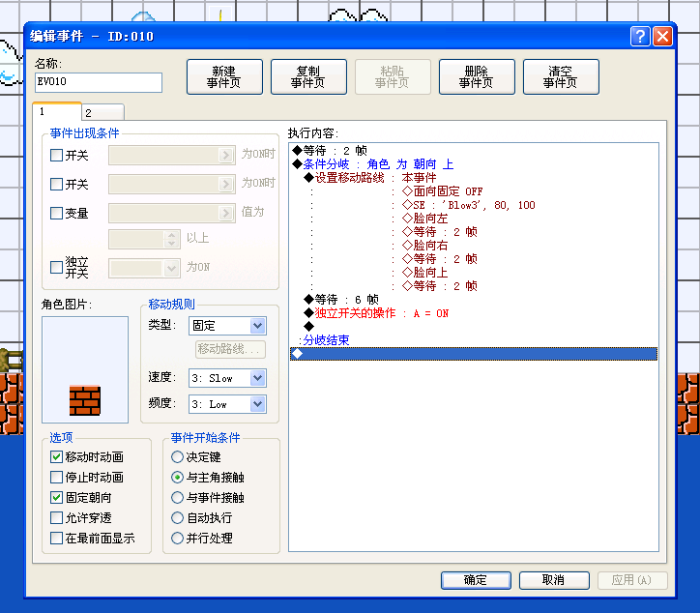Click the 删除事件页 button
The height and width of the screenshot is (613, 700).
[x=477, y=76]
